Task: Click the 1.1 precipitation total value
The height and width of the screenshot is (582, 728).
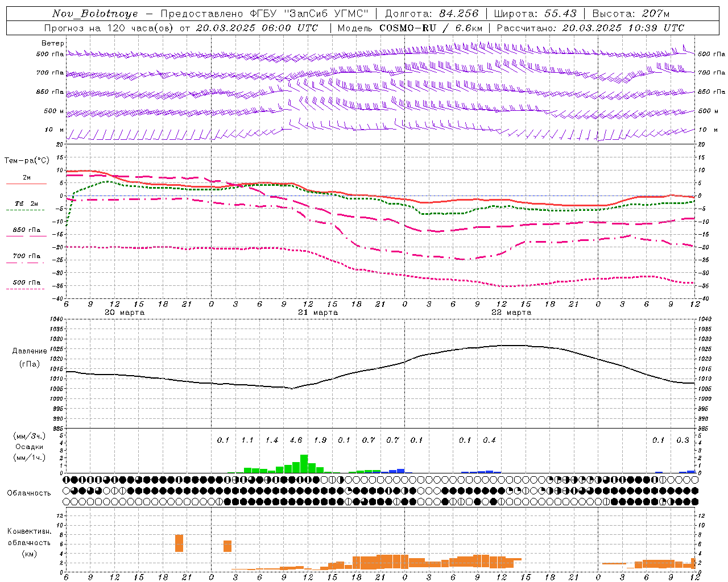Action: pyautogui.click(x=247, y=440)
